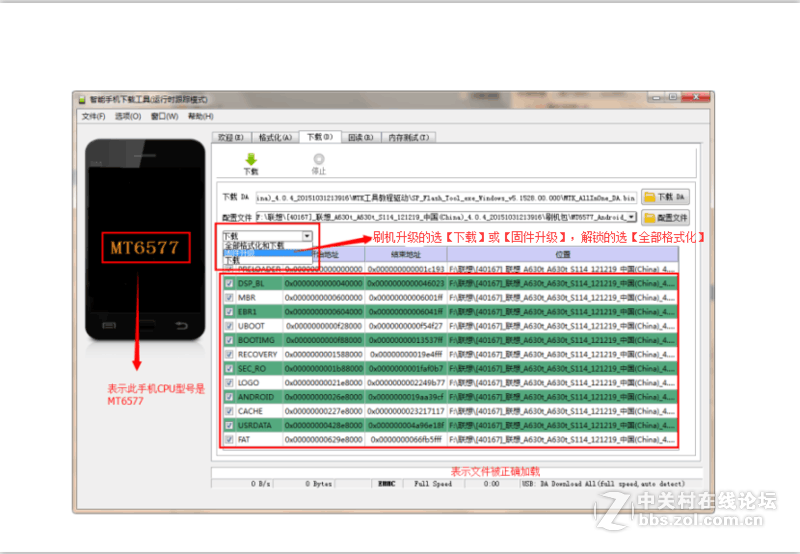The height and width of the screenshot is (554, 800).
Task: Switch to the 回读(R) tab
Action: click(x=361, y=137)
